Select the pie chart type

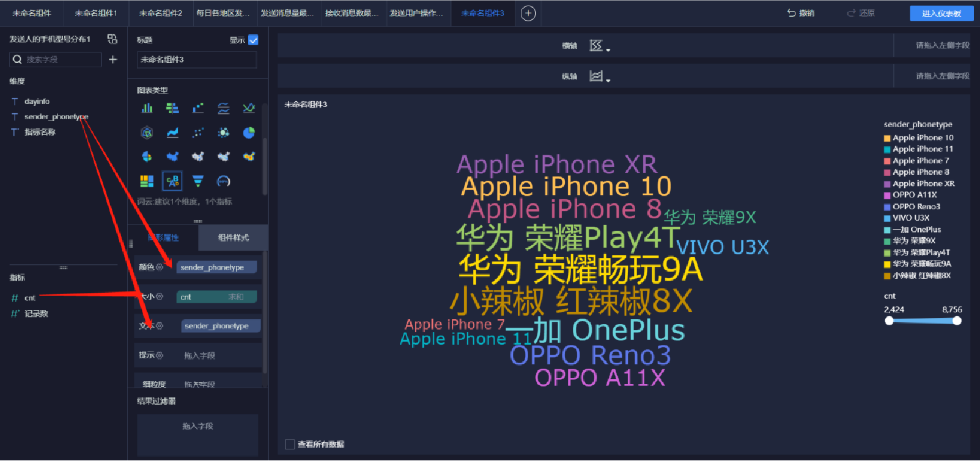249,133
